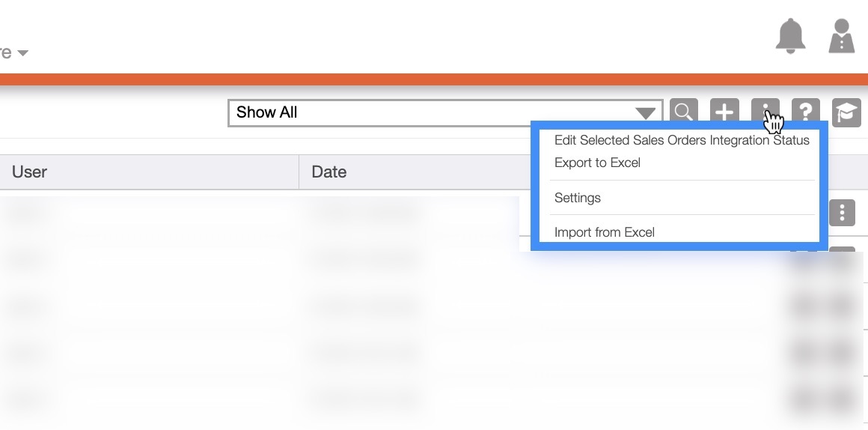Select Edit Selected Sales Orders Integration Status
Viewport: 868px width, 430px height.
(x=682, y=140)
